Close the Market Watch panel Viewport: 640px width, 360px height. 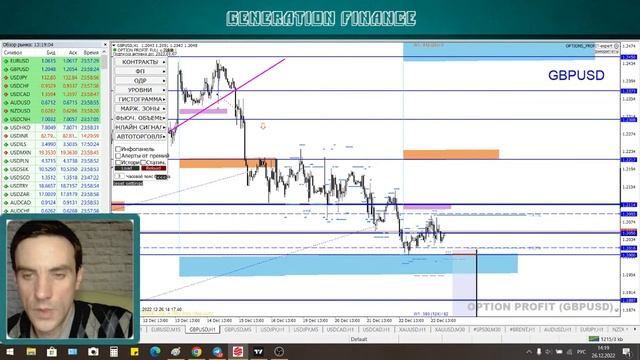pyautogui.click(x=105, y=44)
